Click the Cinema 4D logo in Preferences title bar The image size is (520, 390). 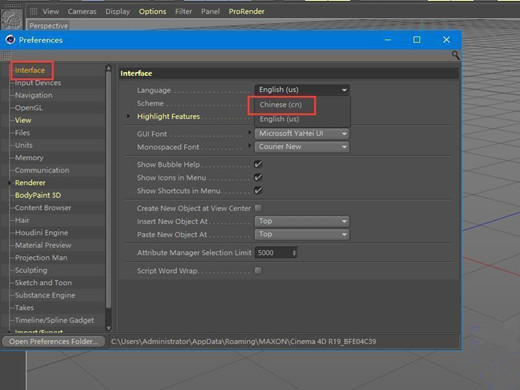(x=10, y=40)
